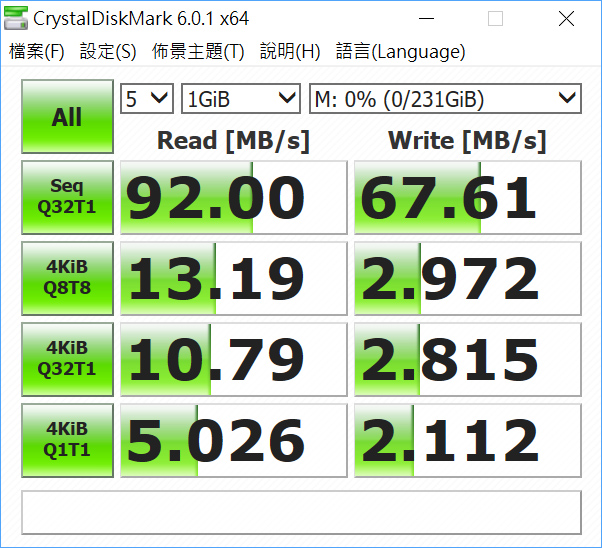
Task: Open the 設定(S) menu
Action: (x=108, y=51)
